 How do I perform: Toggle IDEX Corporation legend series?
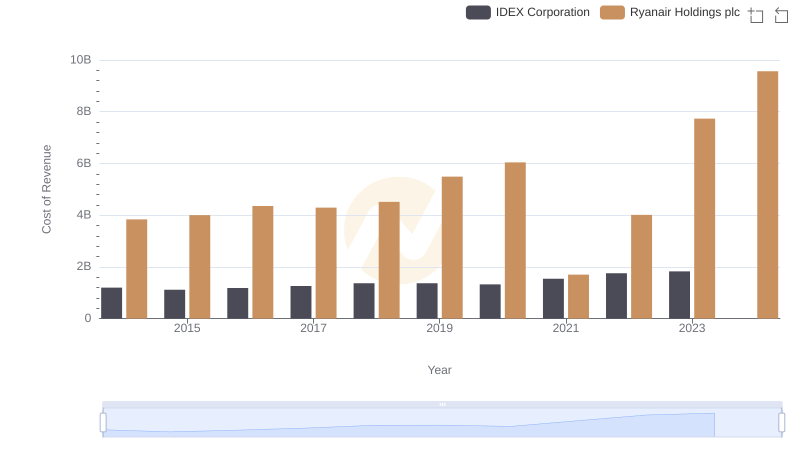tap(528, 12)
